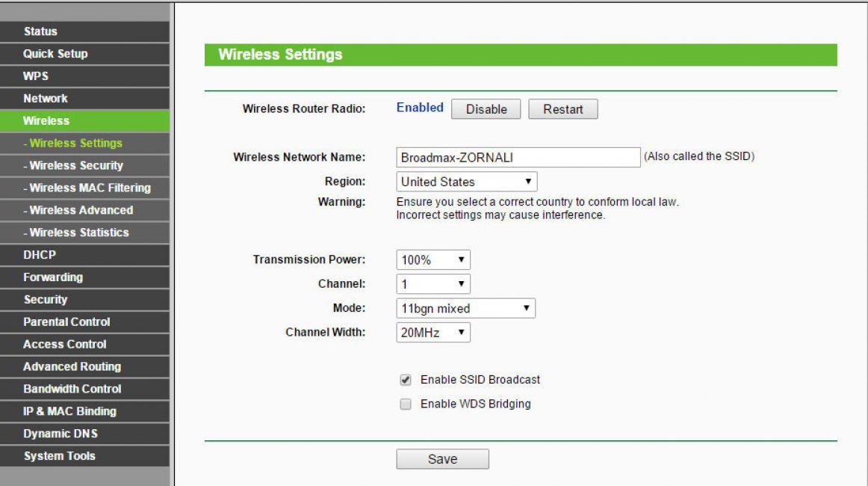Open the Security sidebar section
Image resolution: width=868 pixels, height=486 pixels.
84,299
